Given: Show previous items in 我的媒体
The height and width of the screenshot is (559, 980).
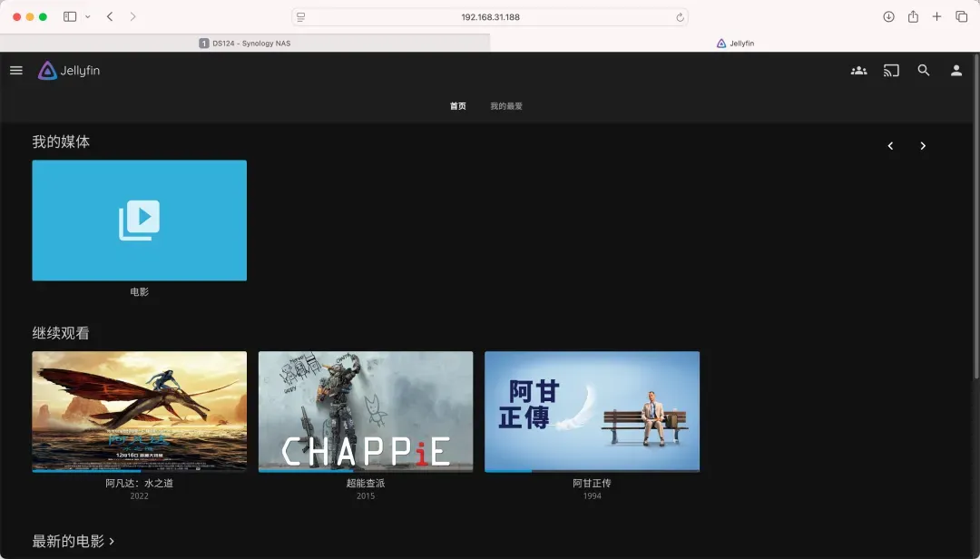Looking at the screenshot, I should (x=891, y=146).
